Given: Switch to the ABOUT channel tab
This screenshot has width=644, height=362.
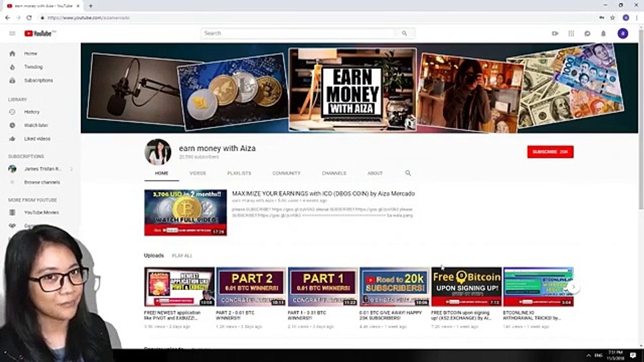Looking at the screenshot, I should click(x=375, y=173).
